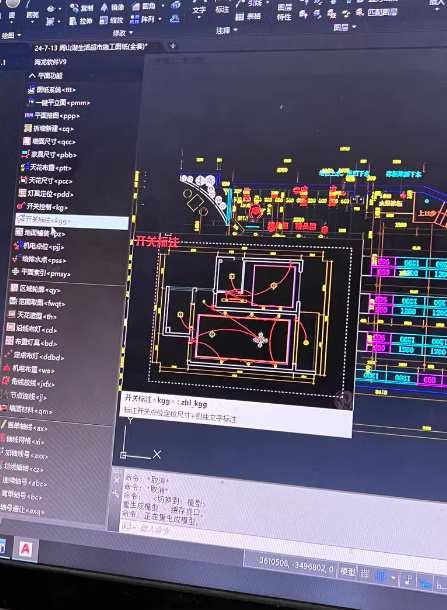This screenshot has height=610, width=447.
Task: Open a new drawing tab with plus
Action: pyautogui.click(x=173, y=46)
